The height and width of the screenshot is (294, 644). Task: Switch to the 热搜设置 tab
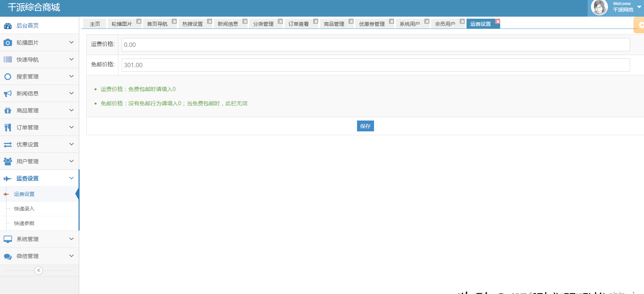click(192, 24)
